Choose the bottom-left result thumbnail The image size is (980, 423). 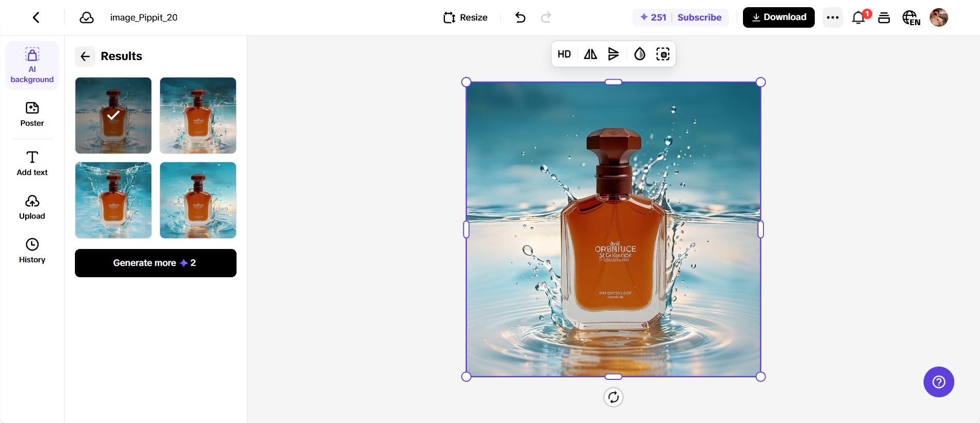click(113, 200)
